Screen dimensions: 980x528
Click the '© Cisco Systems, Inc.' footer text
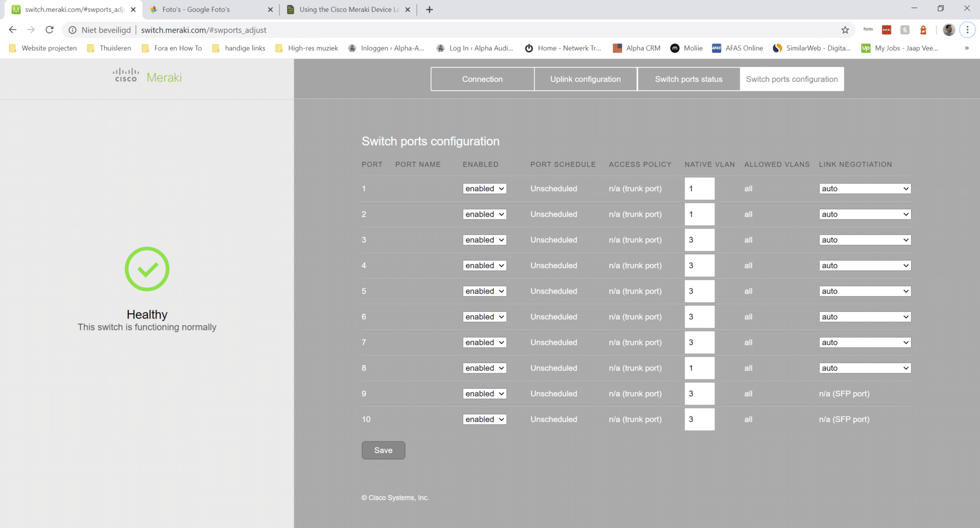pyautogui.click(x=395, y=497)
